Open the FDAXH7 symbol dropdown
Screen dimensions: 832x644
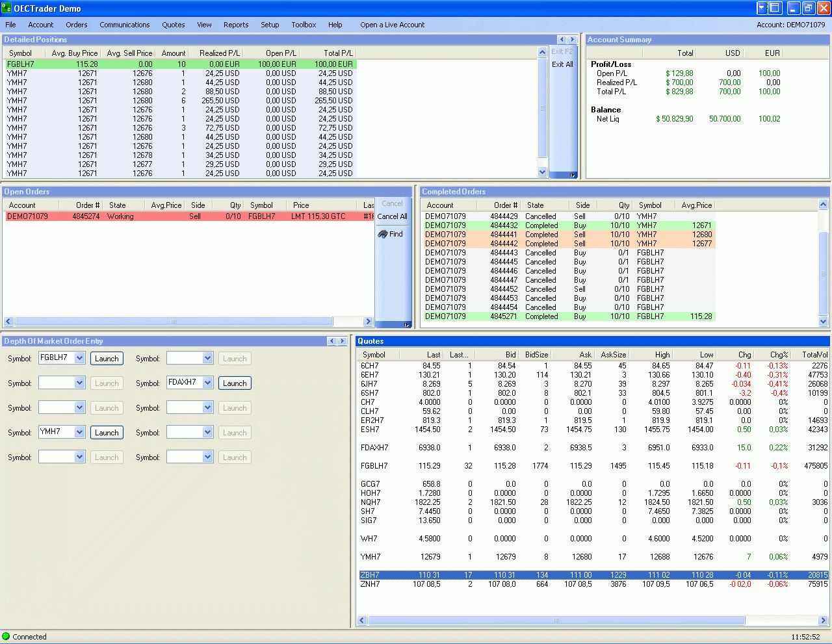[x=207, y=383]
